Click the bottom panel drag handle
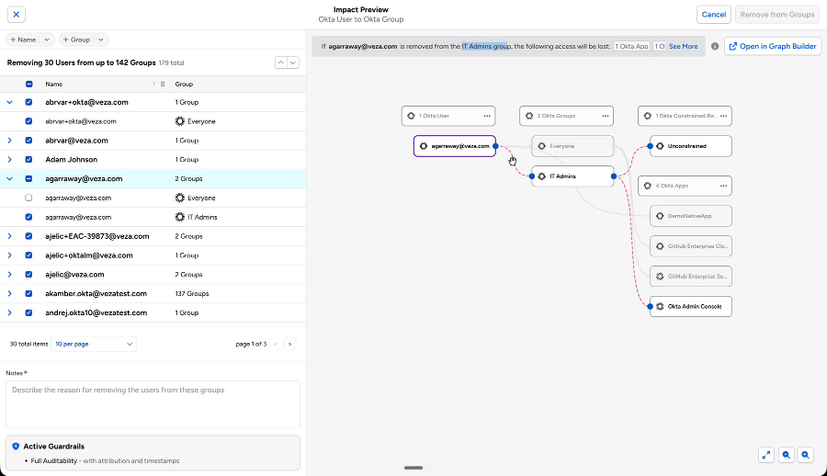This screenshot has width=827, height=476. tap(413, 468)
